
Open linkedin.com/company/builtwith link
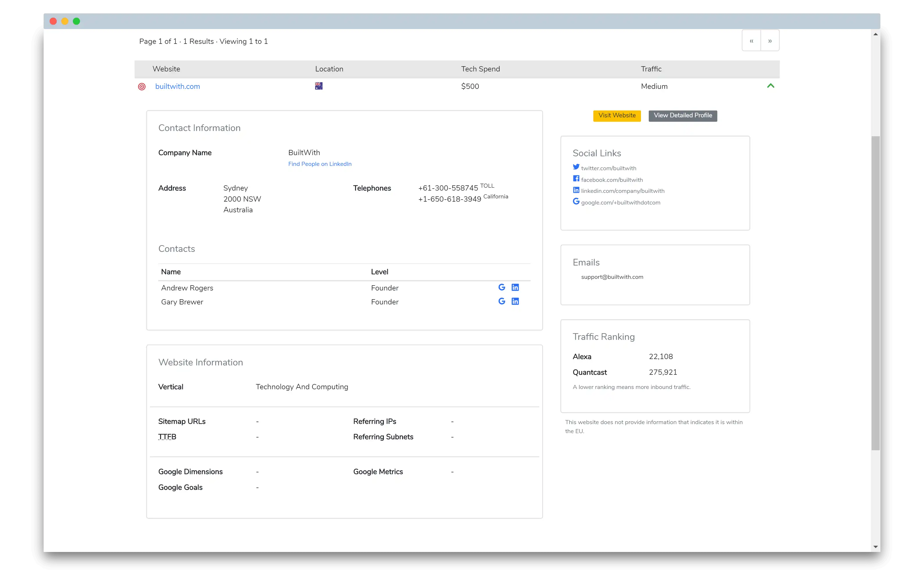click(622, 191)
